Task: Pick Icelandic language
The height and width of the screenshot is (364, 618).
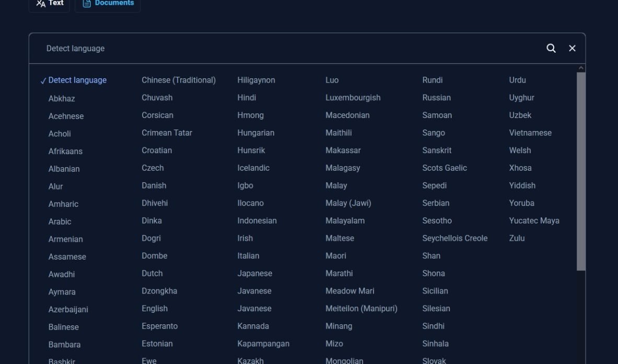Action: 253,168
